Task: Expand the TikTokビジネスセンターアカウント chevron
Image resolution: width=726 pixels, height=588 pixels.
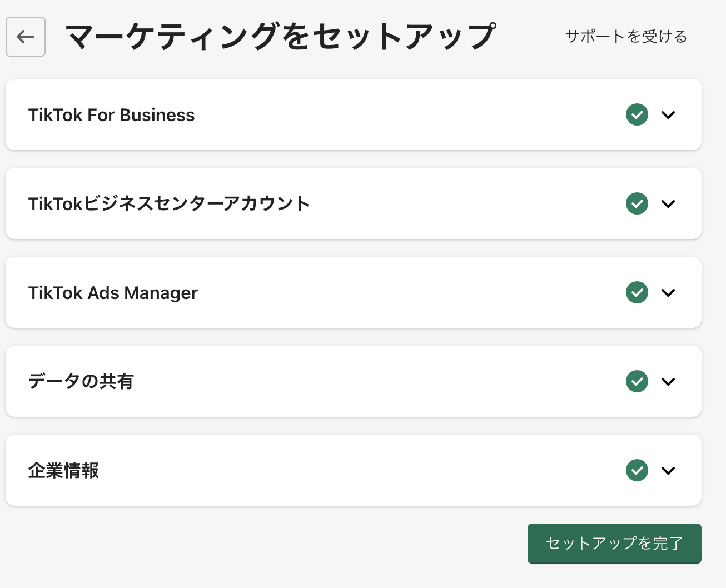Action: pos(668,204)
